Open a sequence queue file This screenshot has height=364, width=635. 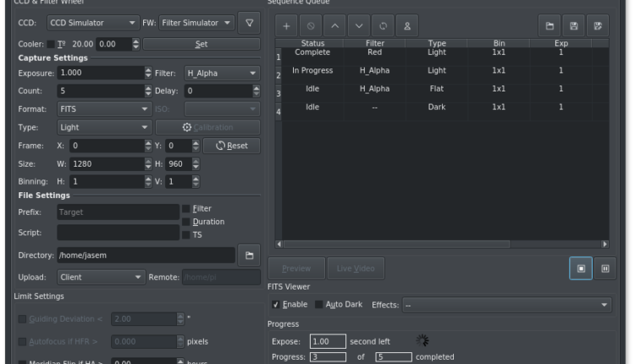pos(549,26)
